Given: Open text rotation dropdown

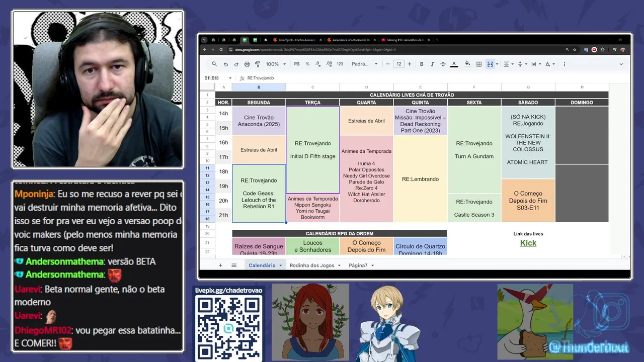Looking at the screenshot, I should pos(549,64).
